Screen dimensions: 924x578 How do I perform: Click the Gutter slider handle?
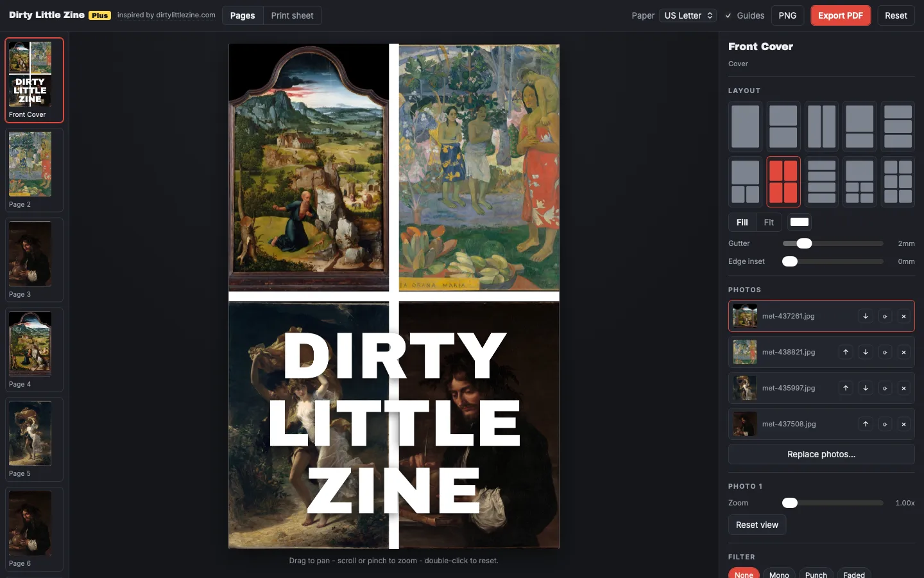coord(804,243)
